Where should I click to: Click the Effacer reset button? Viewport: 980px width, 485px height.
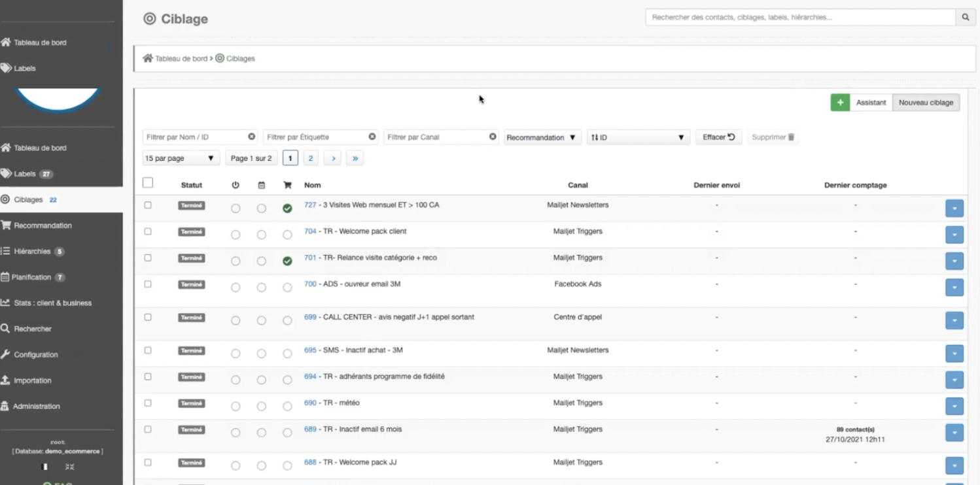point(718,137)
